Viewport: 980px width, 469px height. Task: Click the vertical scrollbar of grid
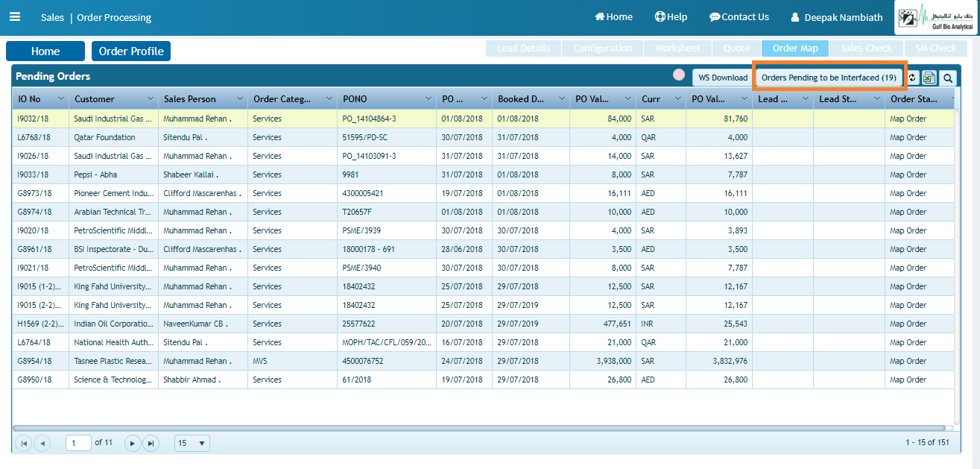tap(958, 268)
